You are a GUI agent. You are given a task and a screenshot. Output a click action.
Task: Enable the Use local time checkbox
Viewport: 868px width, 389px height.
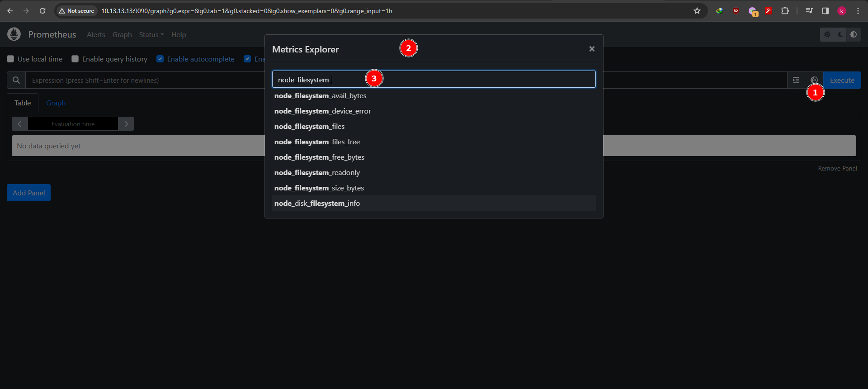(x=10, y=59)
